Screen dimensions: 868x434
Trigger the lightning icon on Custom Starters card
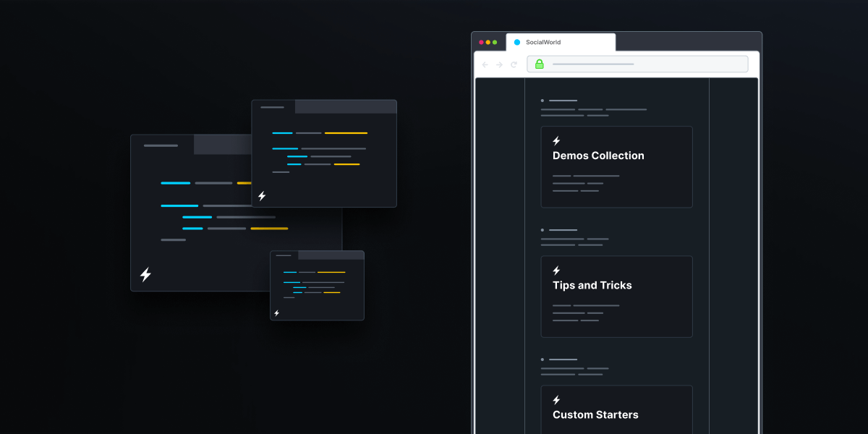coord(556,401)
